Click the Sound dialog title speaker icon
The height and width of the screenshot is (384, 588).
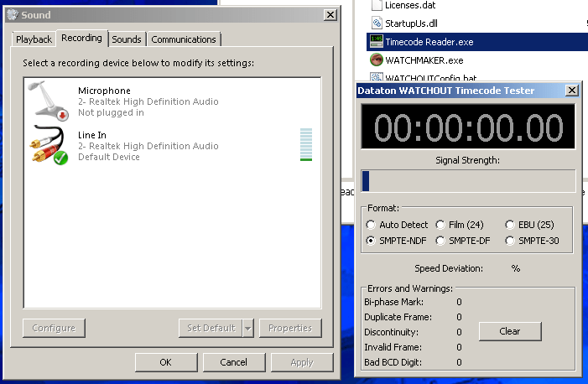click(x=13, y=14)
